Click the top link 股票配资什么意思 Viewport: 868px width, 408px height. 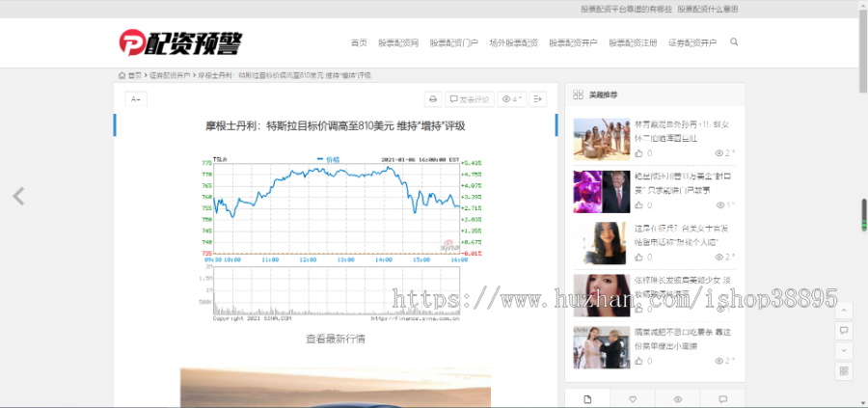pos(708,9)
